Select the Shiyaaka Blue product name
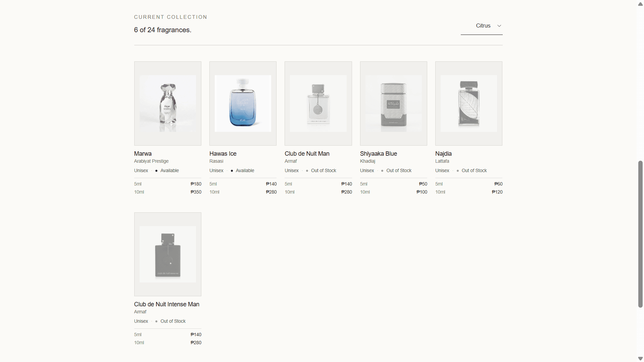644x362 pixels. point(379,154)
